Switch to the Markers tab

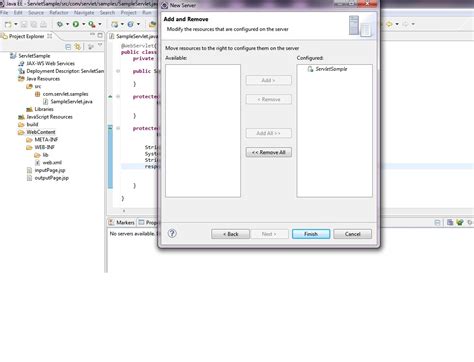(121, 222)
